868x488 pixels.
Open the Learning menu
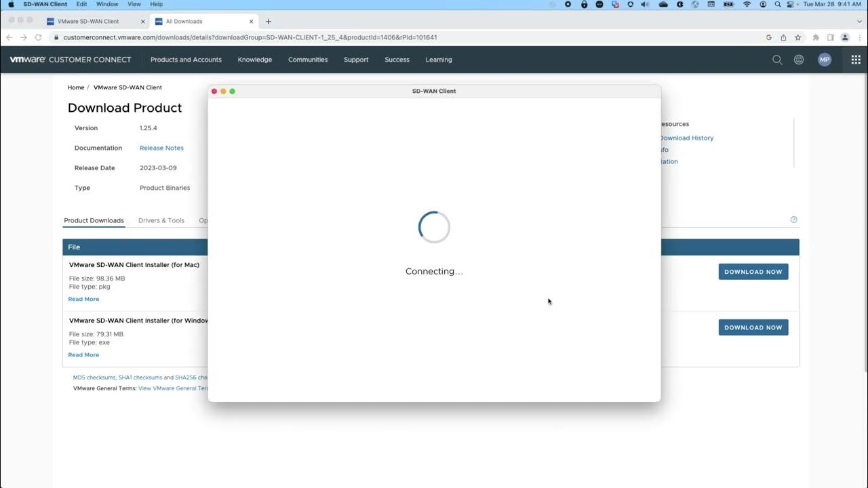pyautogui.click(x=439, y=60)
